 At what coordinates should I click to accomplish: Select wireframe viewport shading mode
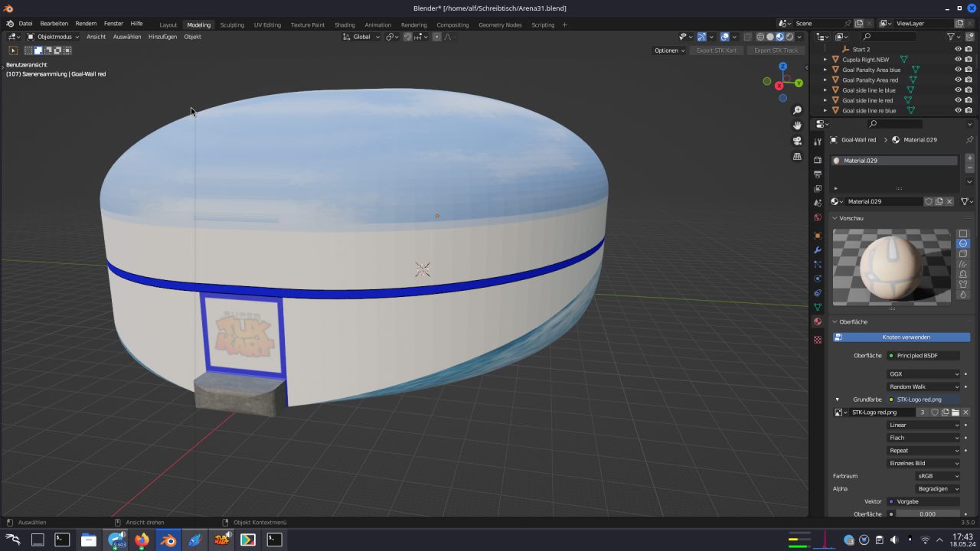(760, 37)
